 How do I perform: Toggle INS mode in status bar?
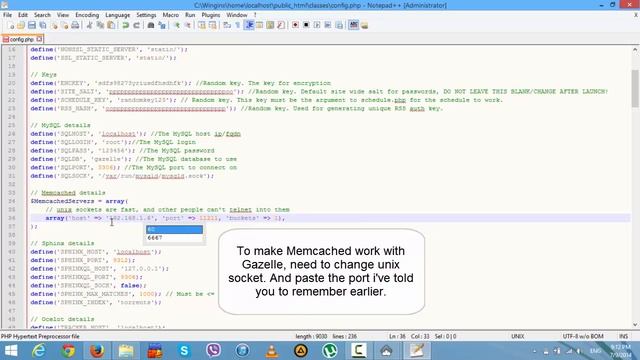click(x=623, y=336)
